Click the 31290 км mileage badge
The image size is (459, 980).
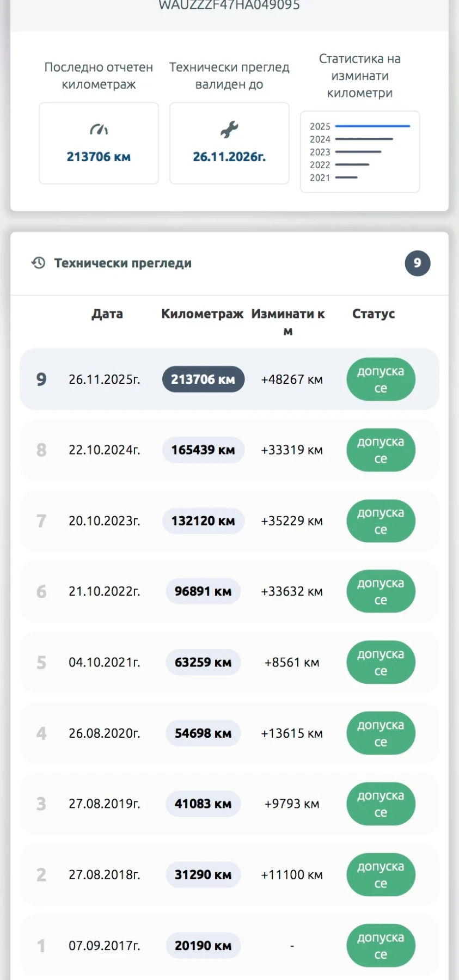203,875
